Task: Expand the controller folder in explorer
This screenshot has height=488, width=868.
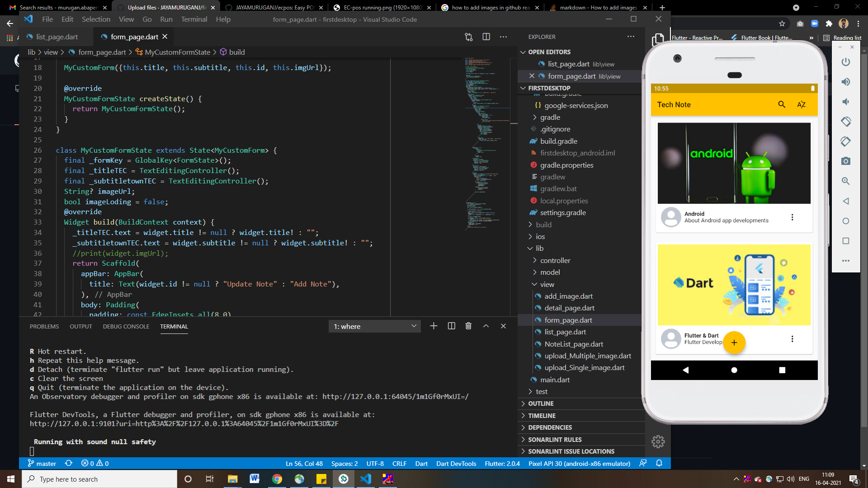Action: (555, 260)
